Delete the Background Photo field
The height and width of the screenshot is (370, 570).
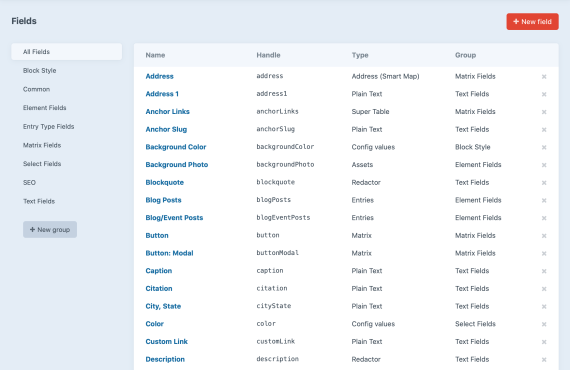click(x=544, y=165)
